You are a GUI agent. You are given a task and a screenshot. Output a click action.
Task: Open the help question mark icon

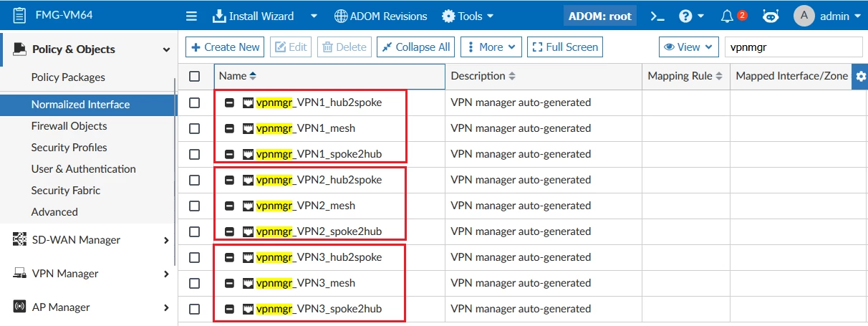[x=685, y=16]
